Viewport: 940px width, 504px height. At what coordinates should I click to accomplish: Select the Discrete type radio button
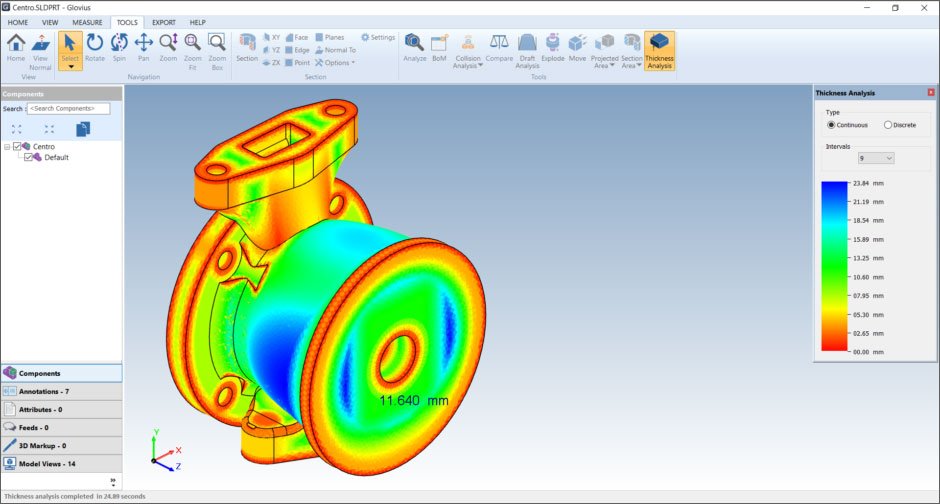pos(888,125)
